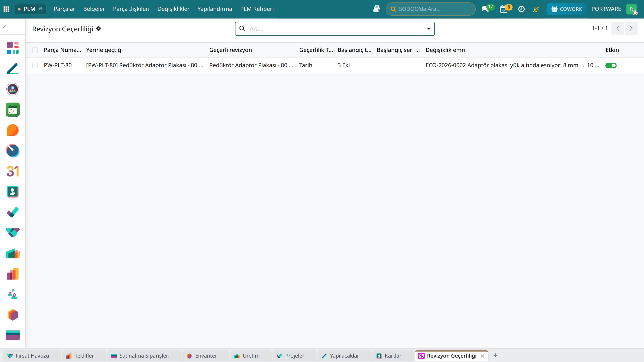Open the green Calendar app in sidebar
This screenshot has width=644, height=362.
coord(12,110)
